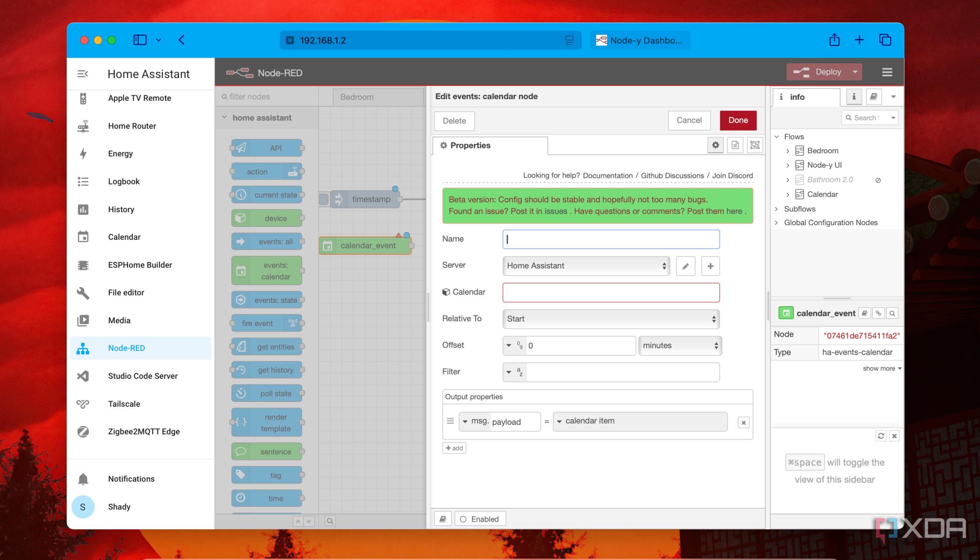Expand the Bedroom flow tree item
The width and height of the screenshot is (980, 560).
[x=787, y=151]
